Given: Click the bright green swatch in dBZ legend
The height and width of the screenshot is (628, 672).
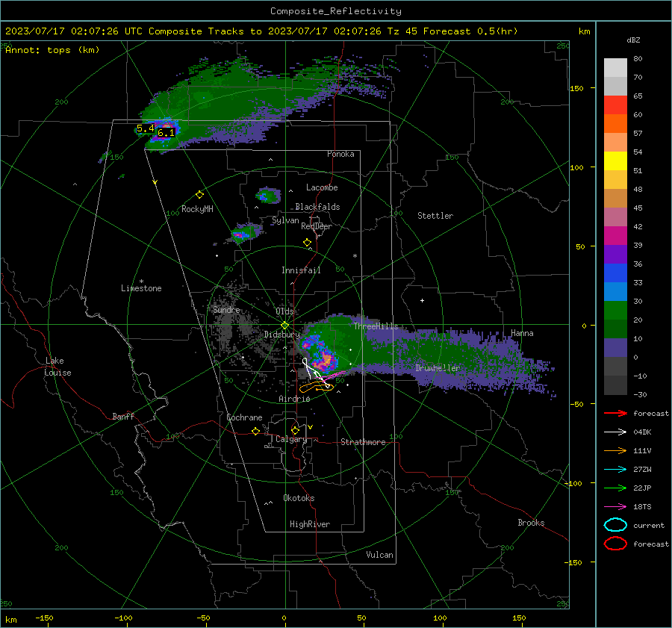Looking at the screenshot, I should pos(615,311).
